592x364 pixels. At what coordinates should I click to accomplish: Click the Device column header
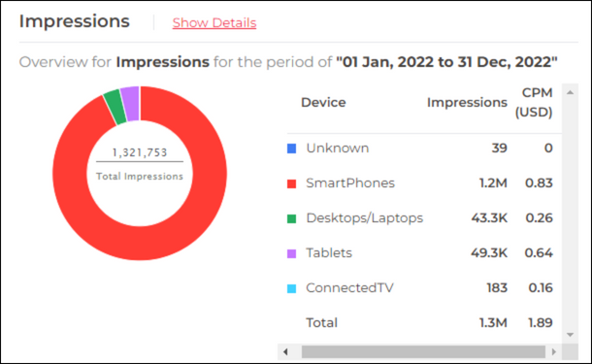point(323,102)
